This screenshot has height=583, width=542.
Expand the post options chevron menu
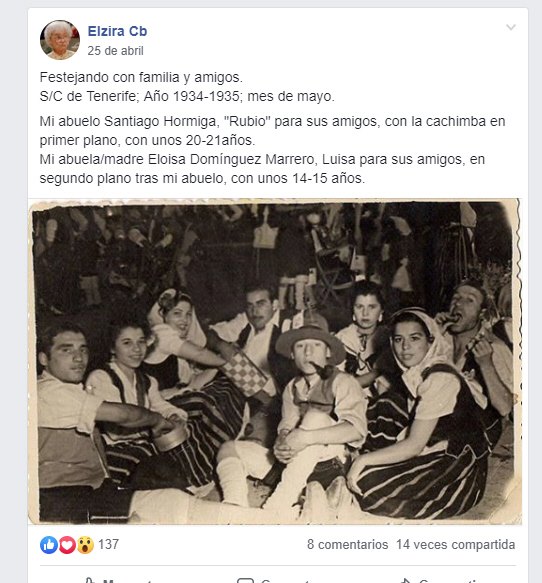pyautogui.click(x=511, y=27)
